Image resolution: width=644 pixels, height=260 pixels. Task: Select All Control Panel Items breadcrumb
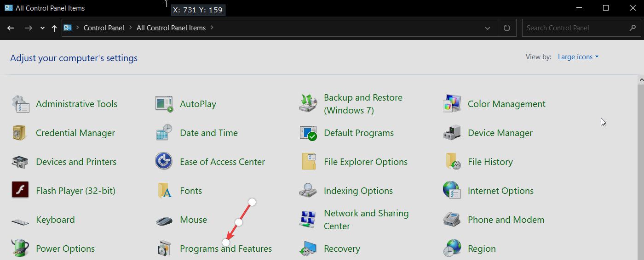(171, 28)
